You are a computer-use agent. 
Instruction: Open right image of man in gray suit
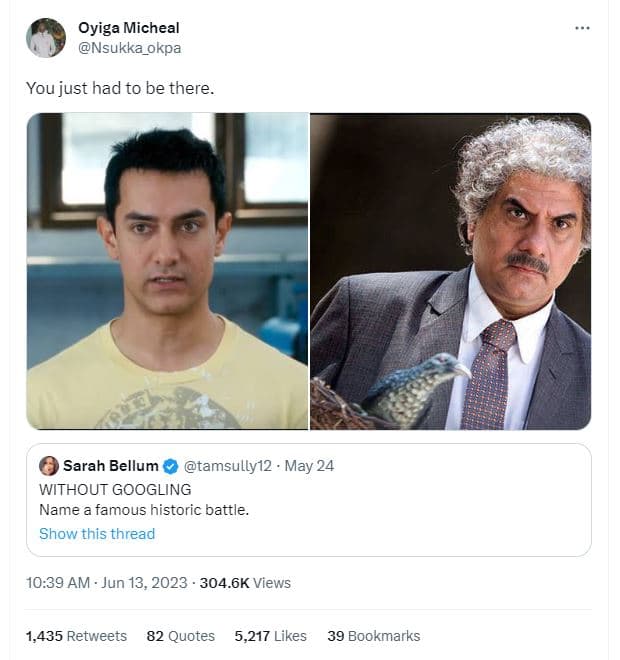tap(451, 271)
